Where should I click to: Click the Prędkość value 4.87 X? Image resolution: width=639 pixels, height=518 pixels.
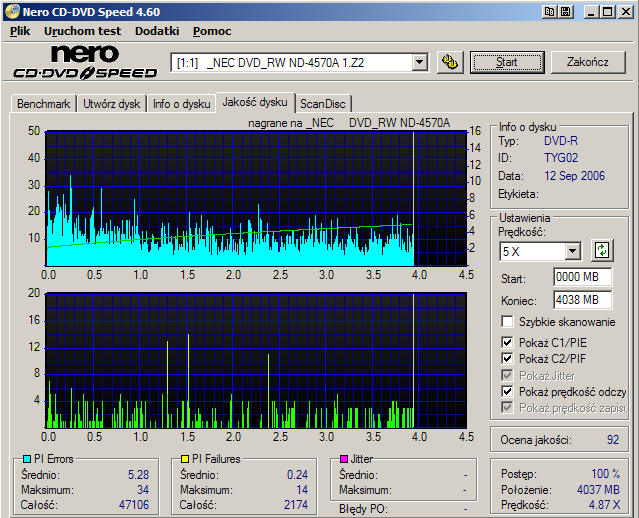604,505
